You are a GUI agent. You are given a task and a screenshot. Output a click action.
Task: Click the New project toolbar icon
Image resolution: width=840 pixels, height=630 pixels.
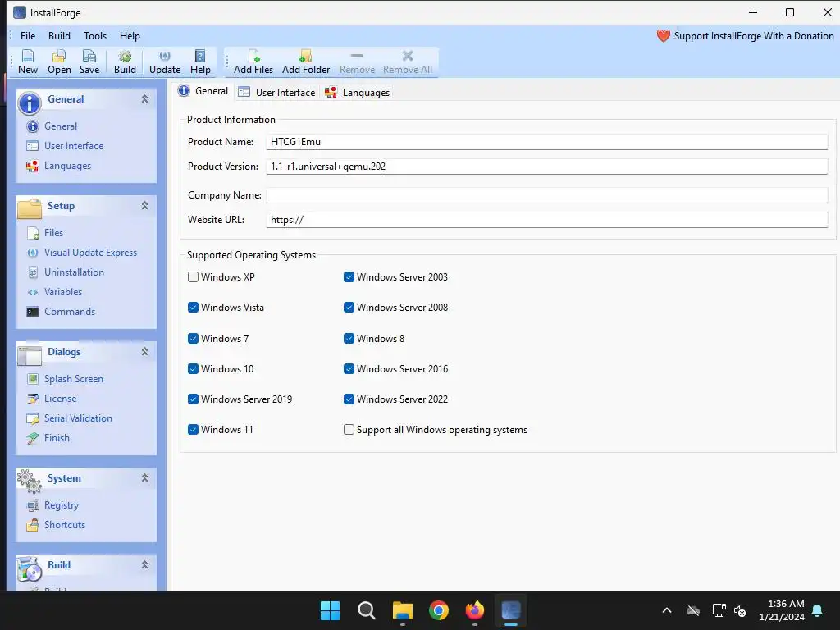pos(27,62)
